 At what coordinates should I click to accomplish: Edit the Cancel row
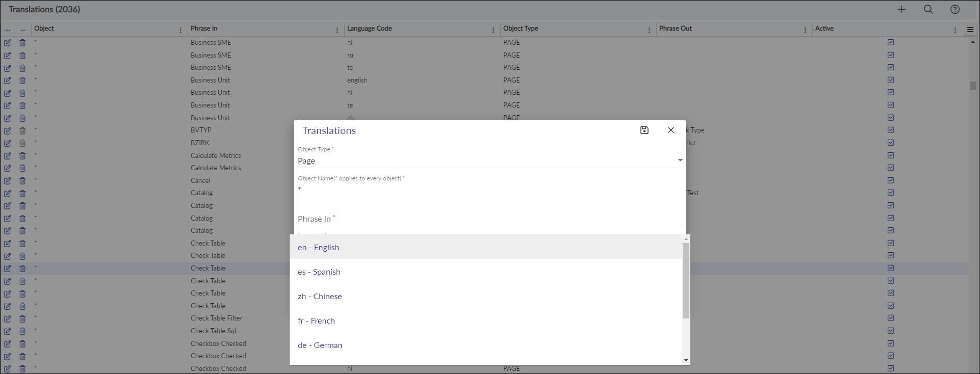[x=8, y=181]
